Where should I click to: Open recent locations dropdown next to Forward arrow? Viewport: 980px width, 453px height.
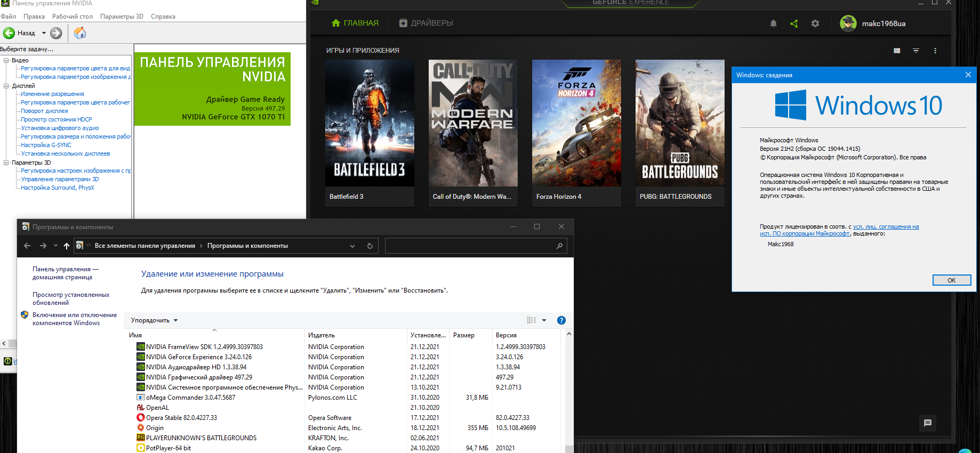coord(55,246)
